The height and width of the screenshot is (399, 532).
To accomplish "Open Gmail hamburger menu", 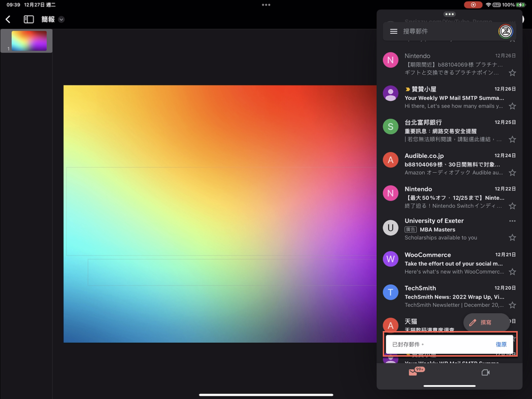I will click(x=394, y=31).
